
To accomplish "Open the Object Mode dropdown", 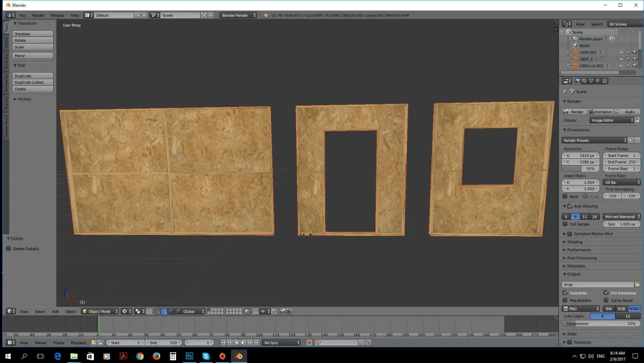I will pyautogui.click(x=100, y=312).
